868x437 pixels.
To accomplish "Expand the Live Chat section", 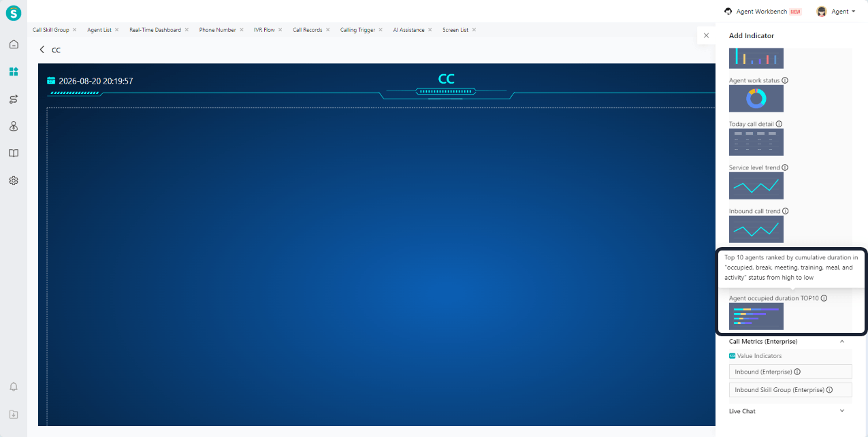I will [x=842, y=411].
